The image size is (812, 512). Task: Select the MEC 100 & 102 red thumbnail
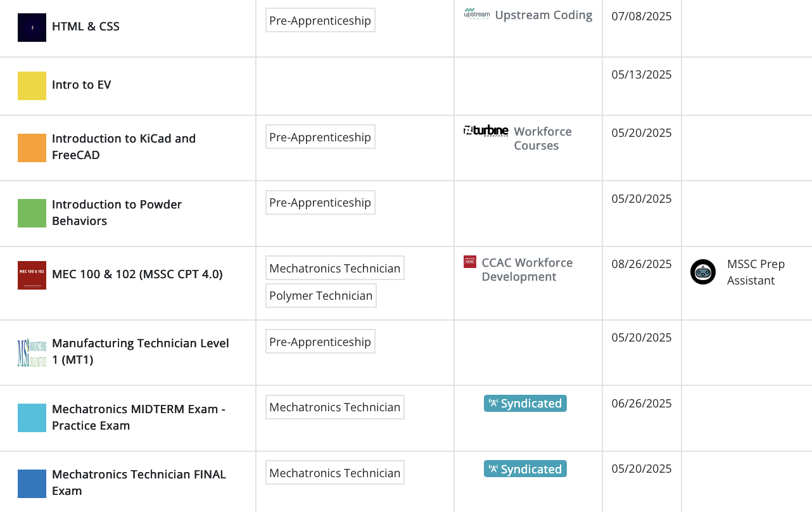32,275
